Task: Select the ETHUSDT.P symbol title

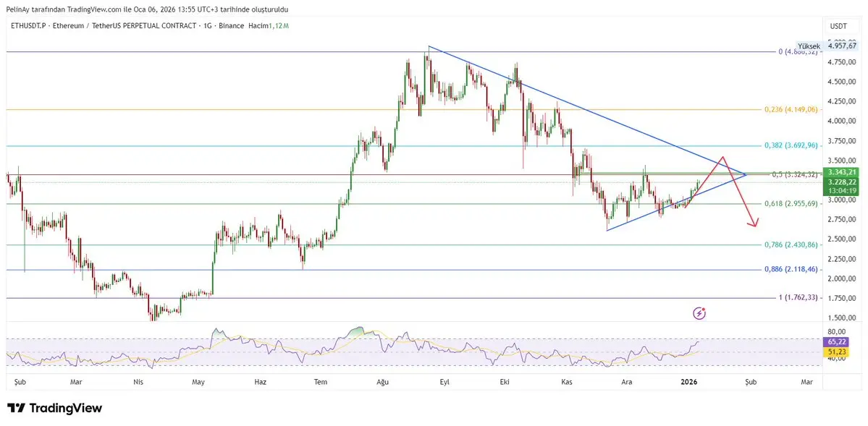Action: click(28, 26)
